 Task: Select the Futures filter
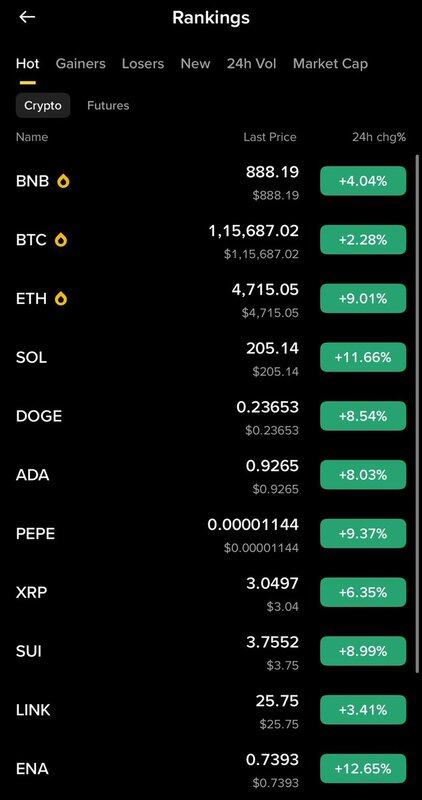click(108, 106)
